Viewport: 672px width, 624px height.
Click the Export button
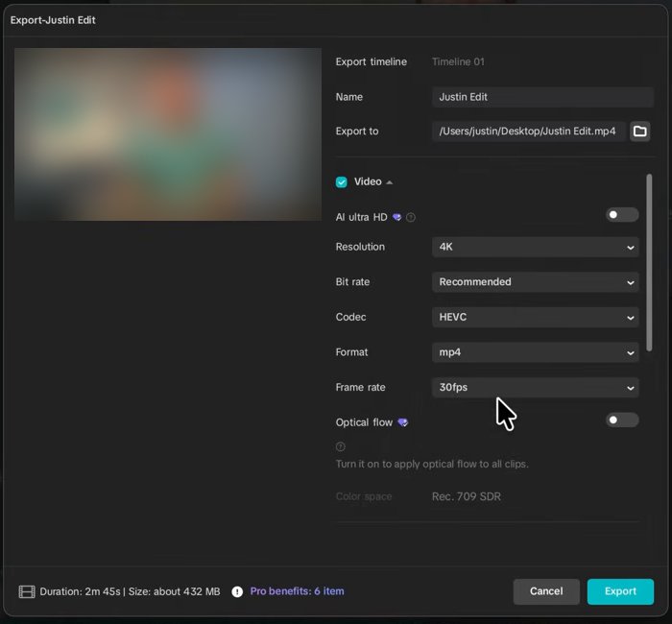pyautogui.click(x=620, y=591)
